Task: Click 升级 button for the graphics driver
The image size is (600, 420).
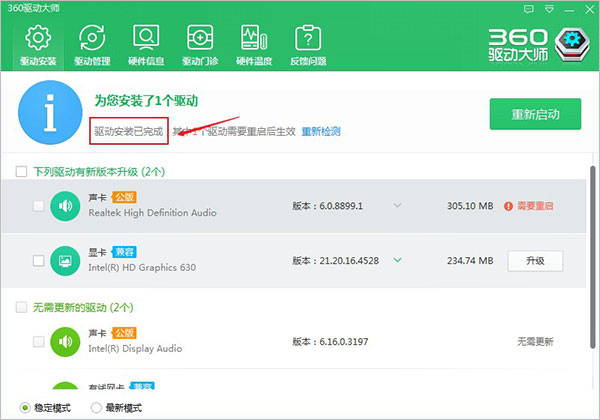Action: (536, 261)
